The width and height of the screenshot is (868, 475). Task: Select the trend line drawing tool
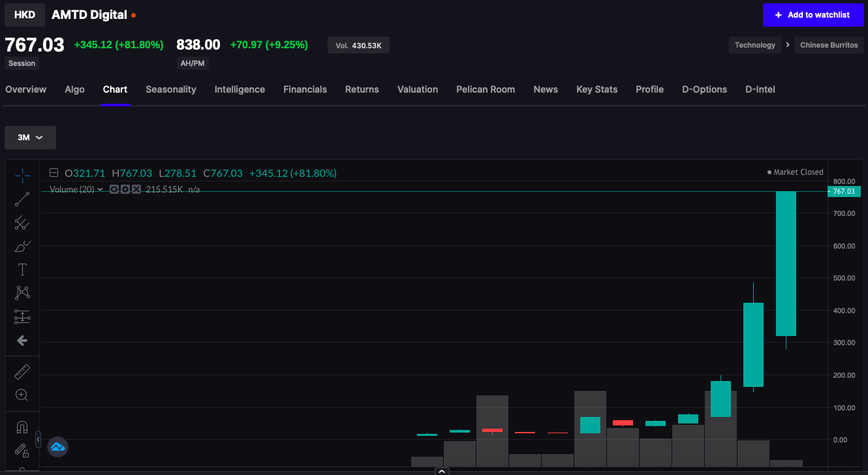pyautogui.click(x=22, y=200)
